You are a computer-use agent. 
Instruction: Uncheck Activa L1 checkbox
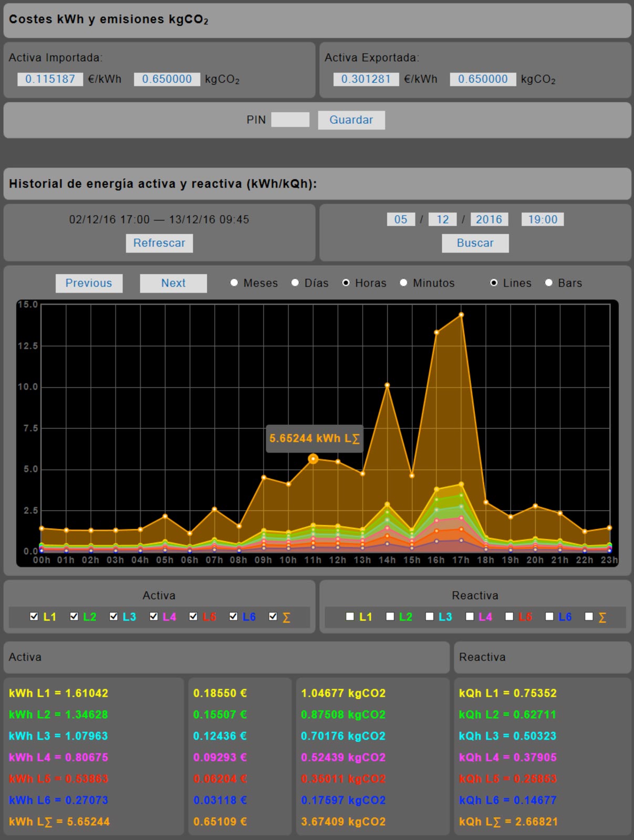34,617
